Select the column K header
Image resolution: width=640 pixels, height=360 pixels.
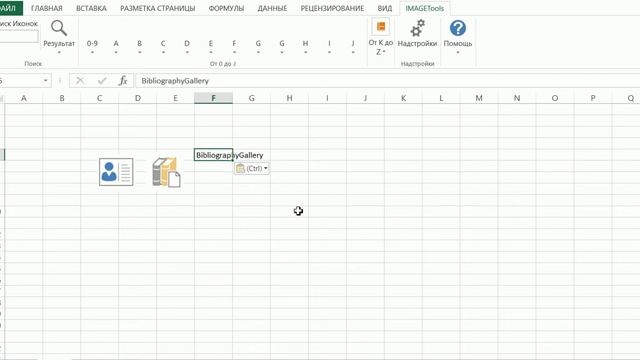[403, 98]
